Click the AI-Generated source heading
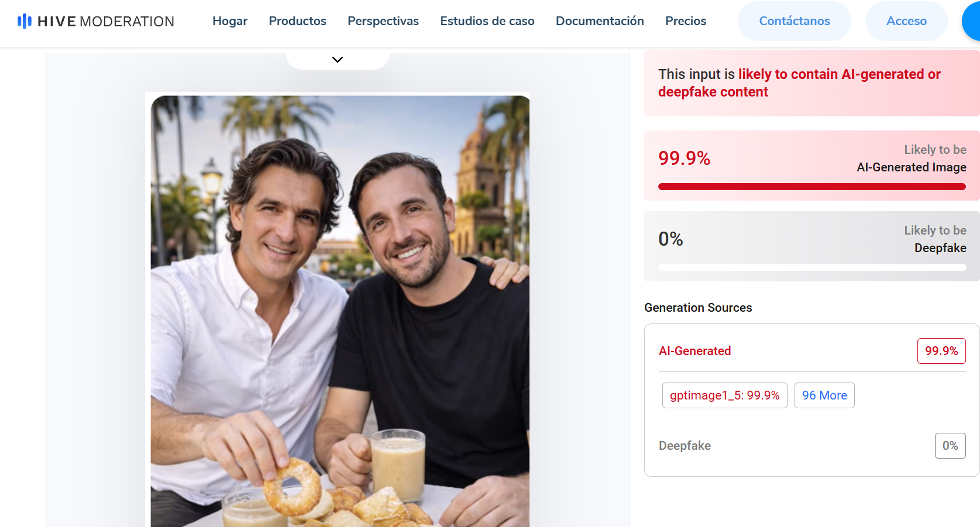The image size is (980, 527). tap(694, 351)
